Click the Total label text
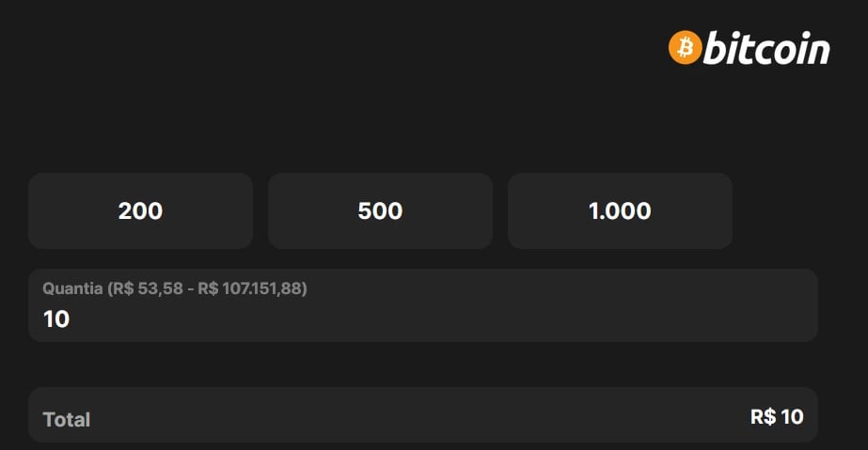This screenshot has width=868, height=450. pyautogui.click(x=67, y=420)
